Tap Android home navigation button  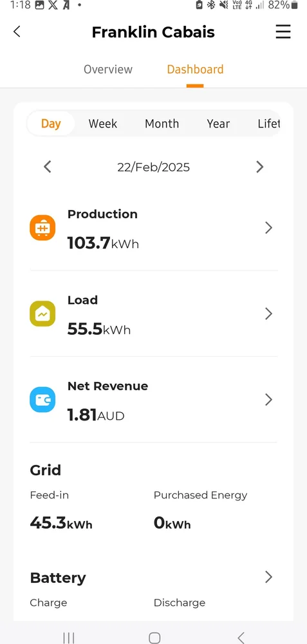[x=154, y=638]
